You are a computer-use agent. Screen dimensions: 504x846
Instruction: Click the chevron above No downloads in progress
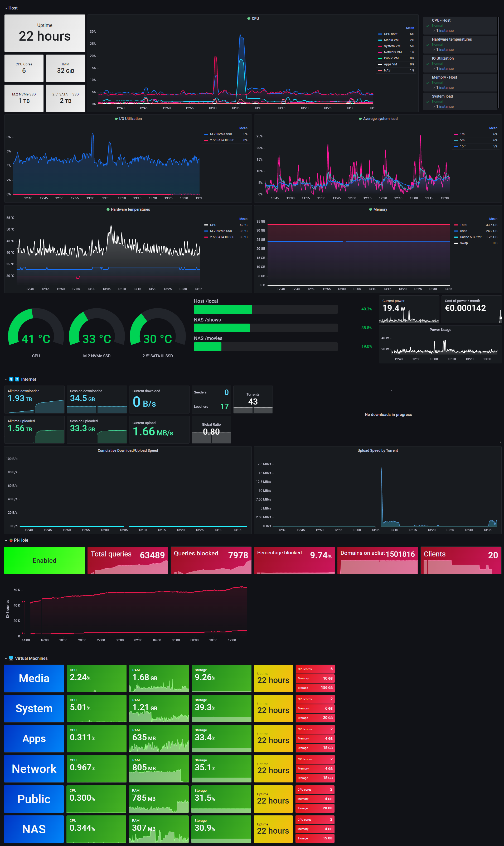(x=391, y=390)
